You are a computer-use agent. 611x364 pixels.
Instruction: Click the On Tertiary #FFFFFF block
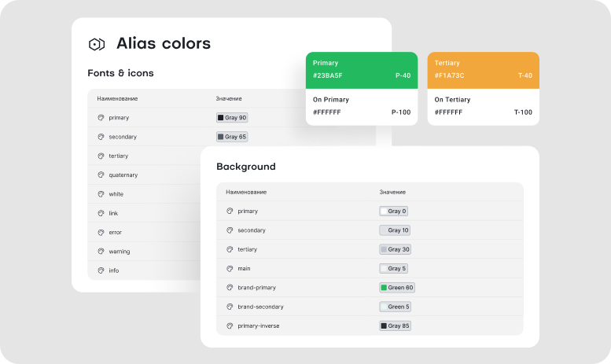pyautogui.click(x=483, y=107)
